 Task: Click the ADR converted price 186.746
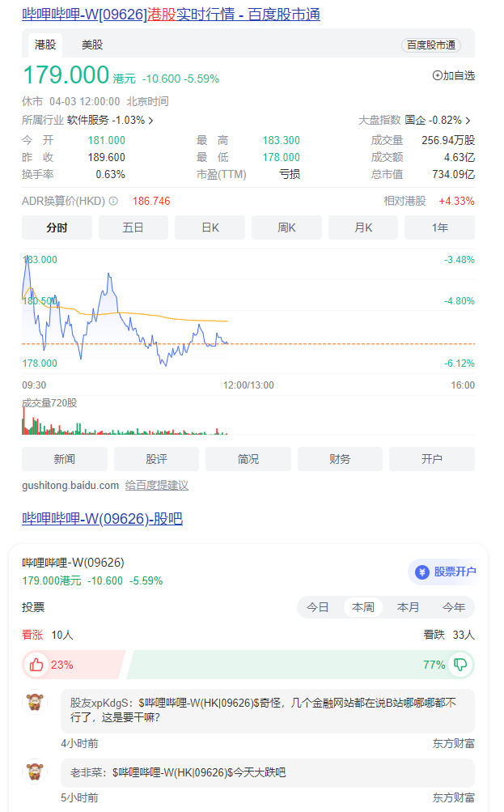click(151, 201)
